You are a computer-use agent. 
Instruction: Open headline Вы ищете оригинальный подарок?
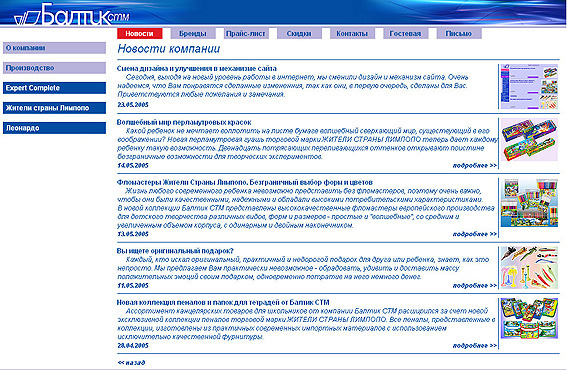pyautogui.click(x=175, y=251)
